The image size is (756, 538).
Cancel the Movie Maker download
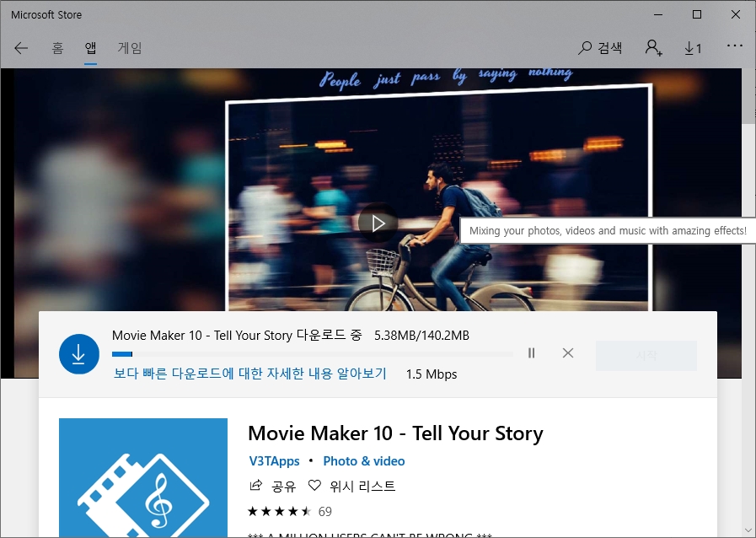point(568,353)
